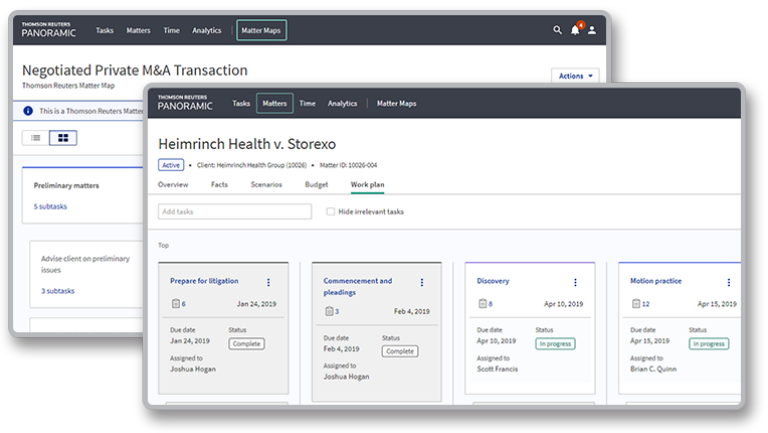The image size is (768, 433).
Task: Switch to list view icon
Action: (36, 138)
